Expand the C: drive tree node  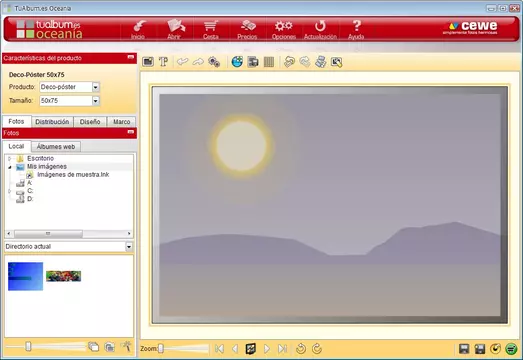[x=10, y=191]
